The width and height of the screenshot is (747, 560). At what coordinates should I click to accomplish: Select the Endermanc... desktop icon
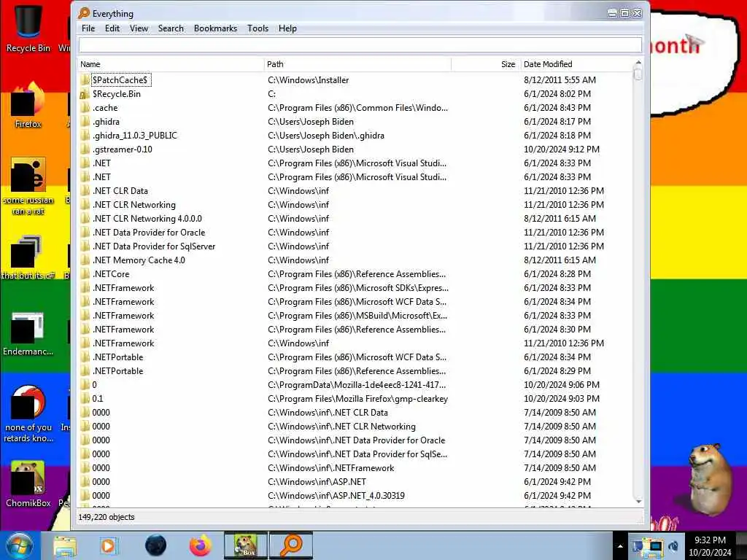[x=28, y=333]
